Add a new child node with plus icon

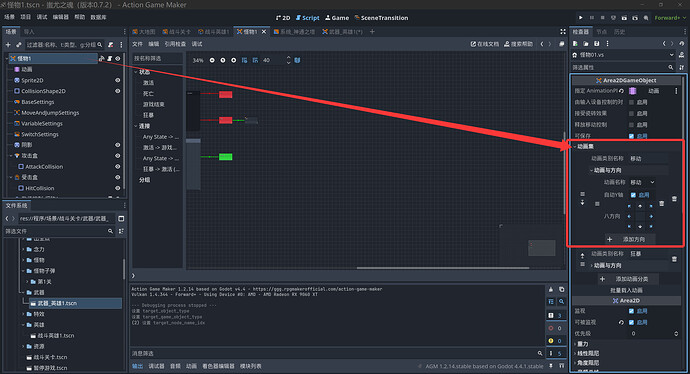tap(8, 44)
